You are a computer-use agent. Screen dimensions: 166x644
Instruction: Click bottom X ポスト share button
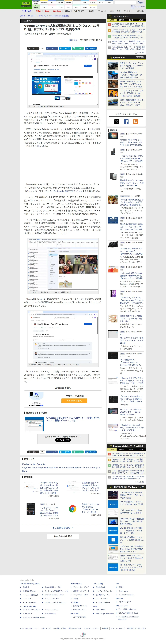[x=33, y=452]
